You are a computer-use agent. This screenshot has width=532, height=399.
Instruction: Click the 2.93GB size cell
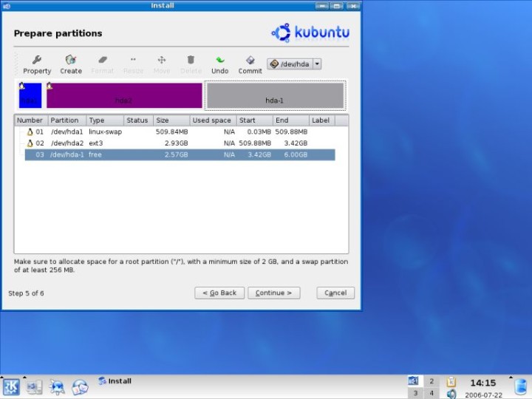click(x=176, y=143)
